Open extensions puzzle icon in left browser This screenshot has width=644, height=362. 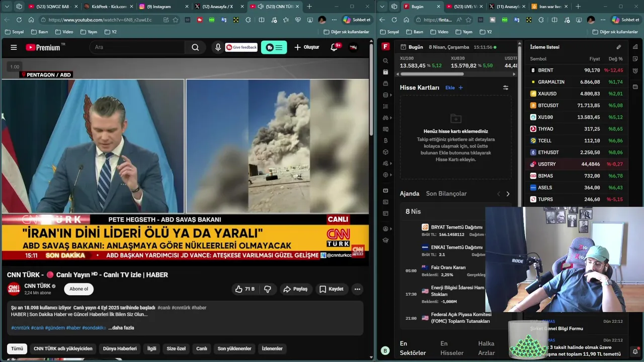(x=248, y=20)
